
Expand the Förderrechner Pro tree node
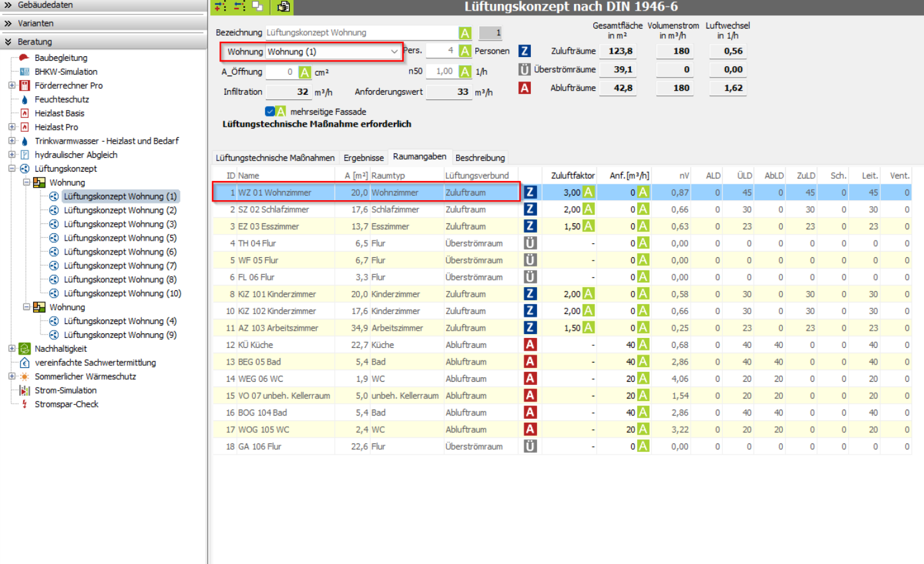pyautogui.click(x=12, y=85)
